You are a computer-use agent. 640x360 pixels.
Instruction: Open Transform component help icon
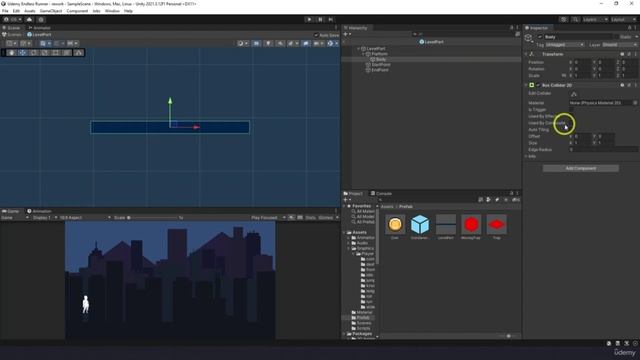[x=622, y=54]
